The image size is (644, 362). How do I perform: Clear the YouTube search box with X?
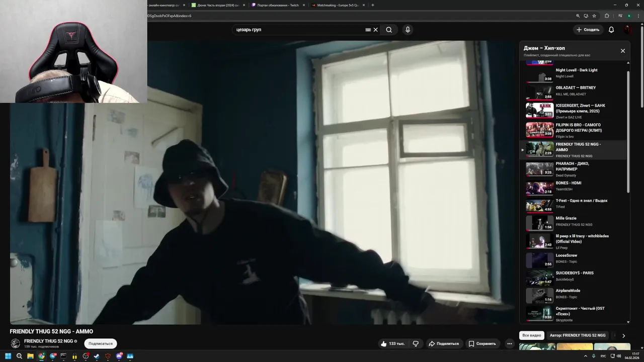point(375,30)
